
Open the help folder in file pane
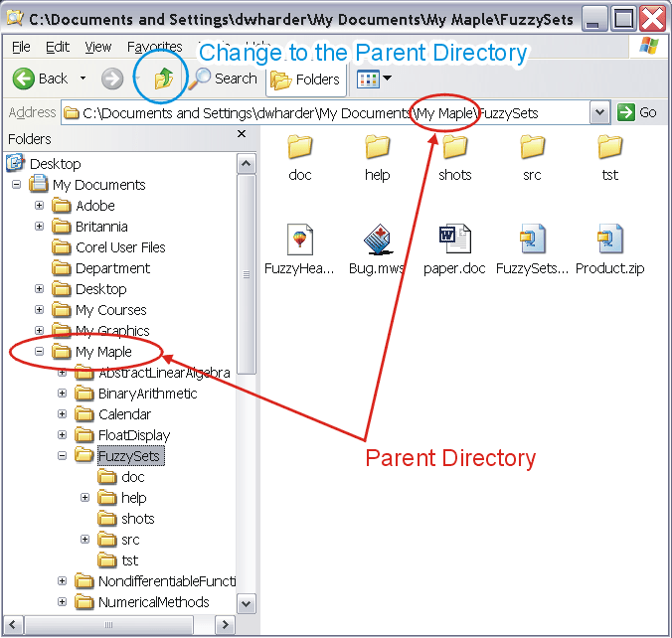coord(378,158)
